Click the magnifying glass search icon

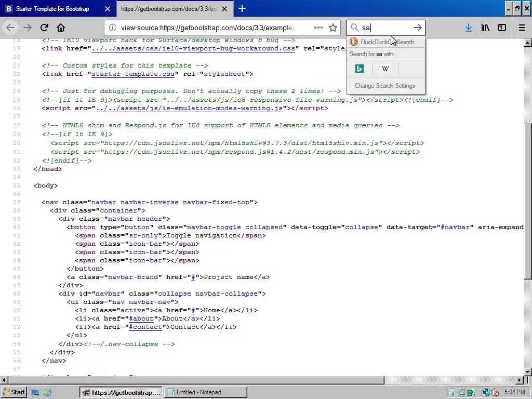pyautogui.click(x=354, y=28)
